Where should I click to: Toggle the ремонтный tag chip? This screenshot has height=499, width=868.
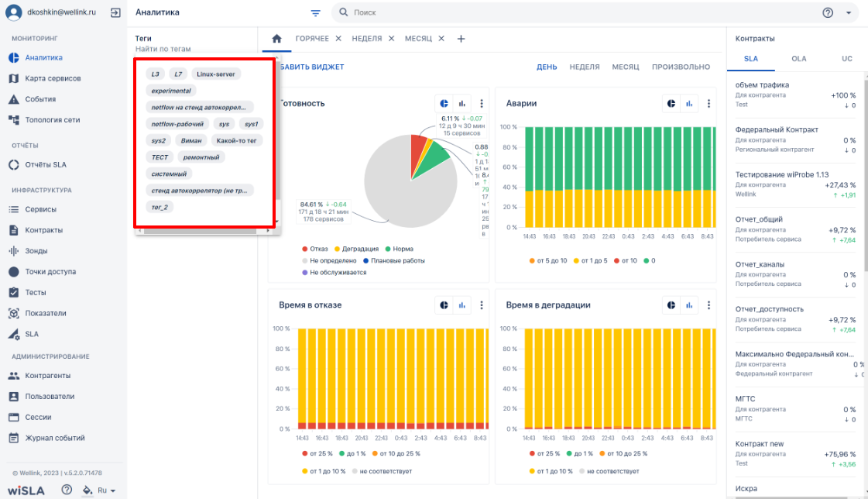201,157
